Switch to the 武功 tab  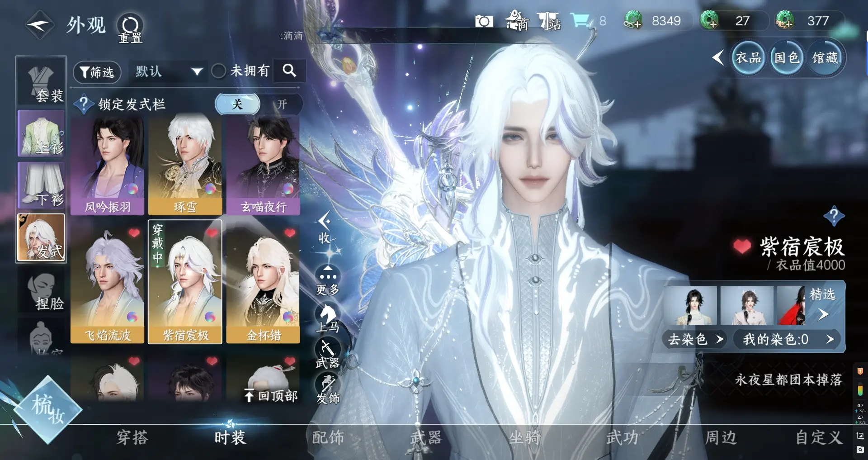pos(622,437)
